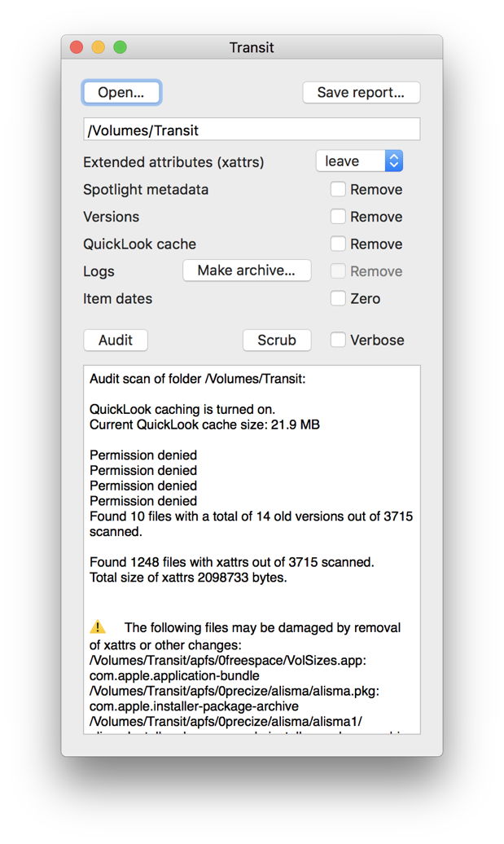
Task: Click the Save report... button
Action: [361, 93]
